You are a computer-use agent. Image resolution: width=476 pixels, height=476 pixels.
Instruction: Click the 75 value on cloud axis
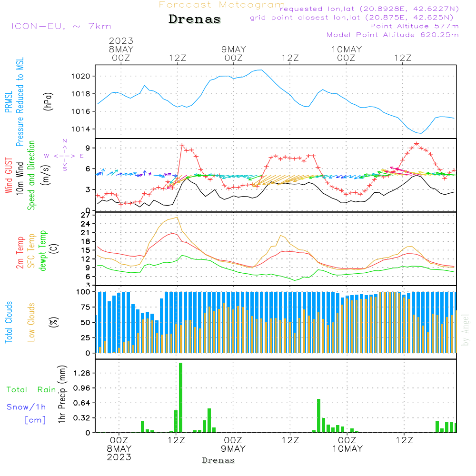point(86,307)
